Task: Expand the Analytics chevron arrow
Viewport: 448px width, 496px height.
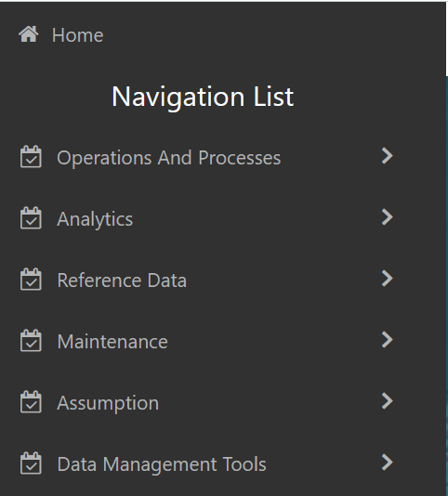Action: (x=388, y=217)
